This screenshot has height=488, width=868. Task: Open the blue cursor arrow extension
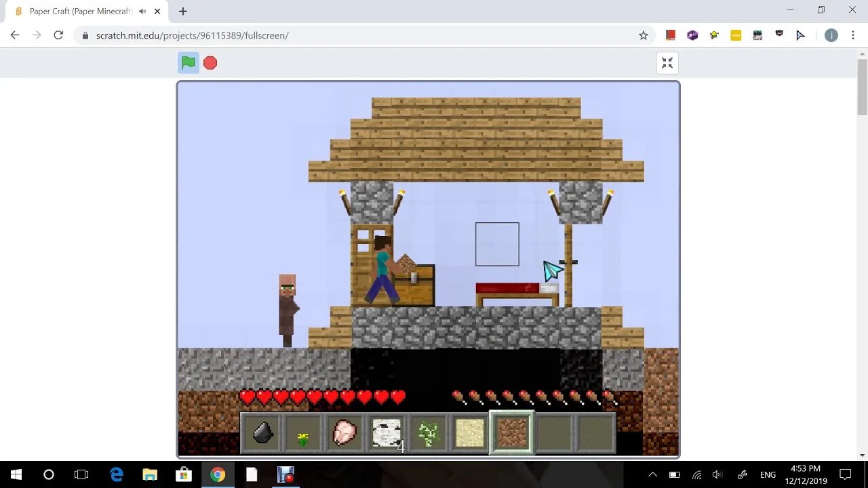click(x=801, y=35)
